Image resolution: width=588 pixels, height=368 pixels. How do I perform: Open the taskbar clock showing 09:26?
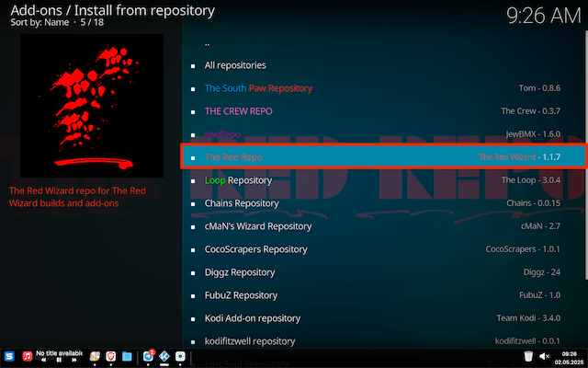pyautogui.click(x=570, y=358)
